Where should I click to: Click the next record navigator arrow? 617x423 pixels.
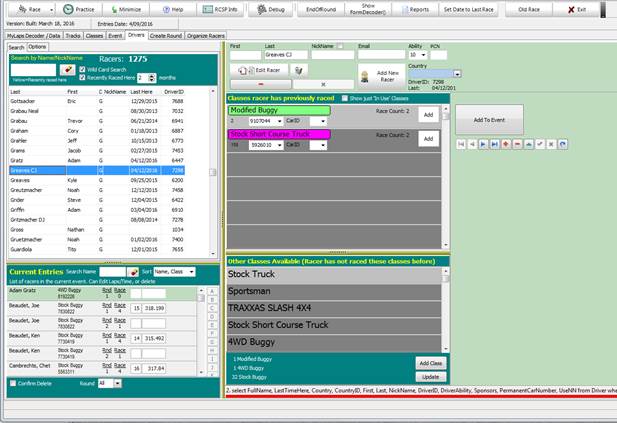(483, 144)
